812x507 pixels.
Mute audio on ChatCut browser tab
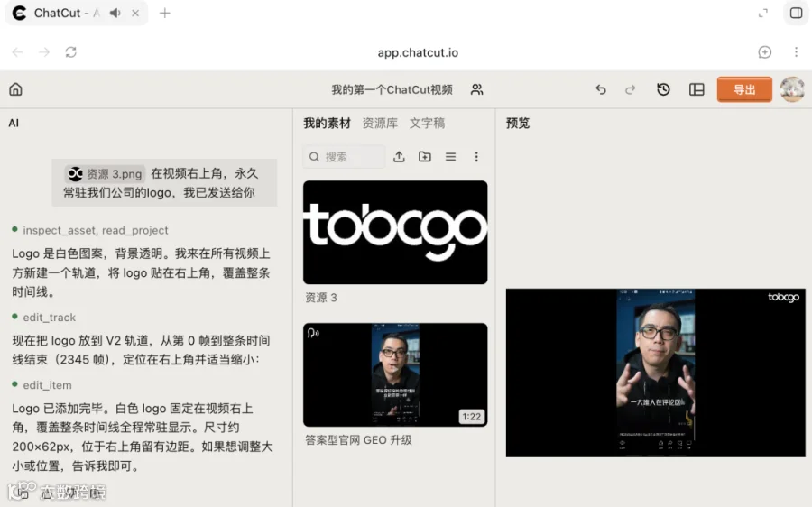(115, 13)
